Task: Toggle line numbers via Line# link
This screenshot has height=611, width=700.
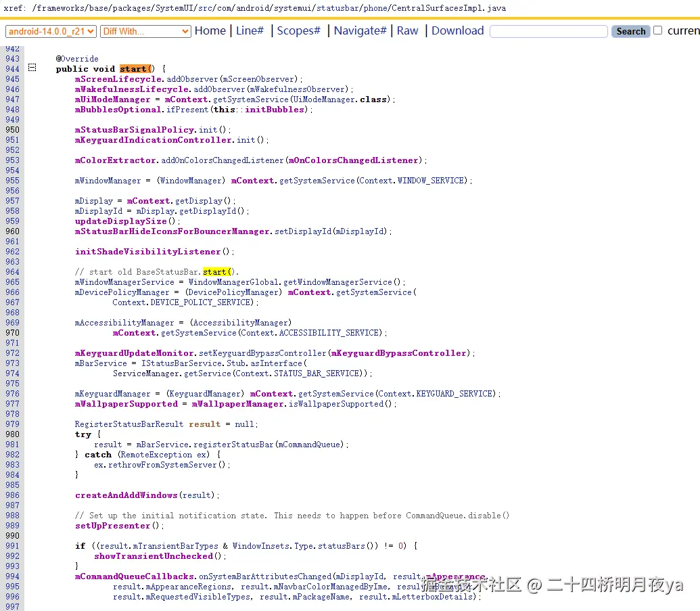Action: click(x=250, y=31)
